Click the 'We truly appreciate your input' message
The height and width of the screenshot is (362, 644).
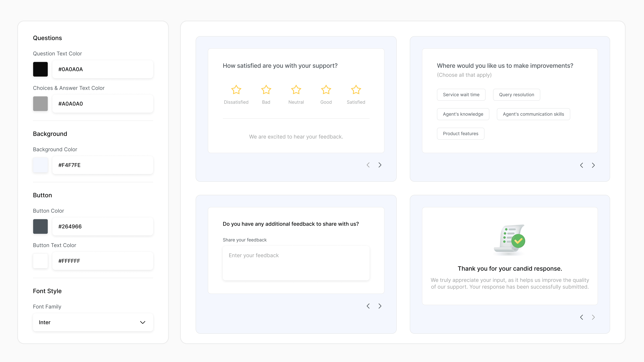(x=510, y=283)
